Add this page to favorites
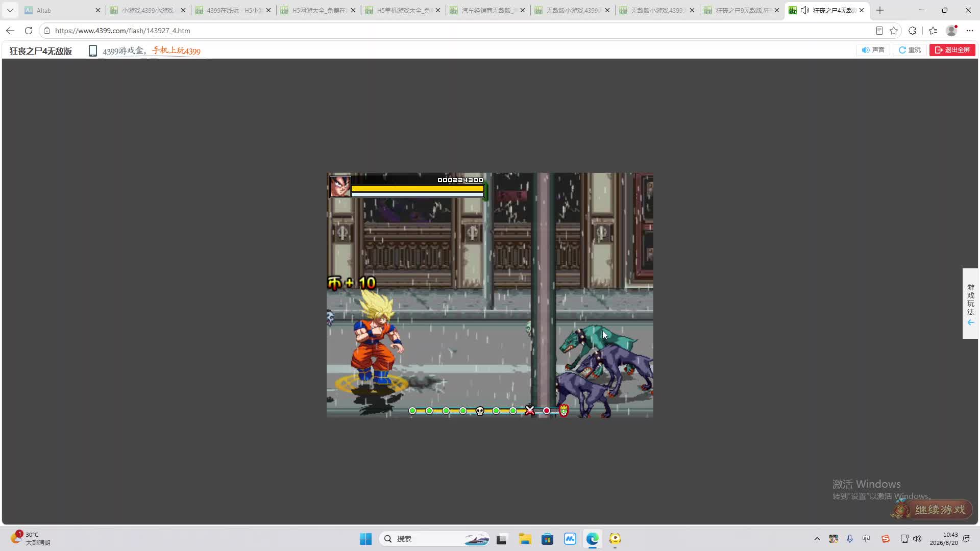Image resolution: width=980 pixels, height=551 pixels. 894,31
